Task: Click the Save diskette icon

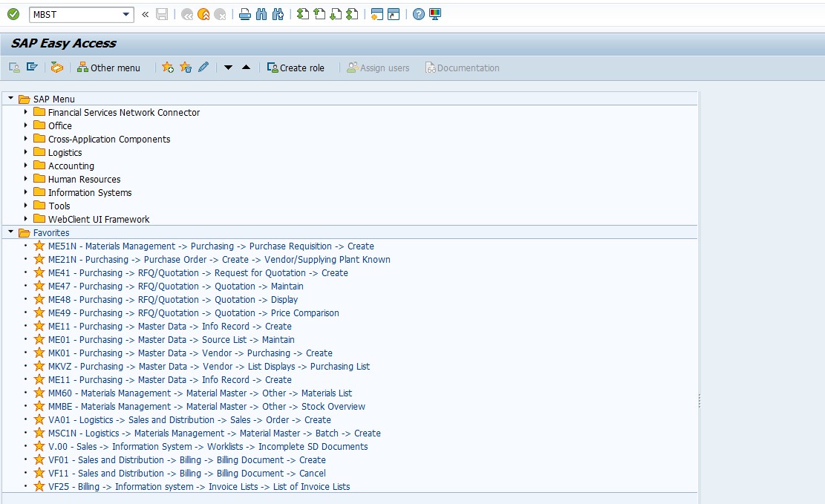Action: pos(162,14)
